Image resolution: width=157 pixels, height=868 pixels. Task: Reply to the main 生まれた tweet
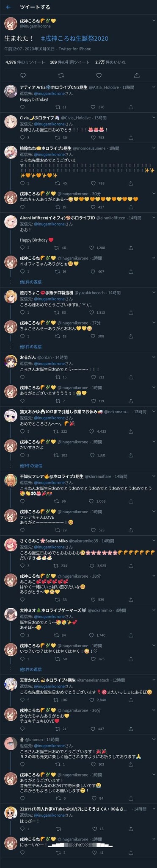tap(23, 75)
